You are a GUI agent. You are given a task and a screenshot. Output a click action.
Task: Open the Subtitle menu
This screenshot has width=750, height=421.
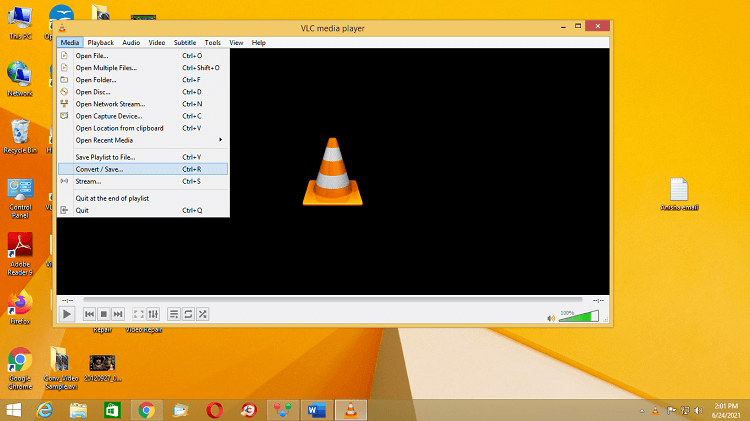tap(185, 43)
